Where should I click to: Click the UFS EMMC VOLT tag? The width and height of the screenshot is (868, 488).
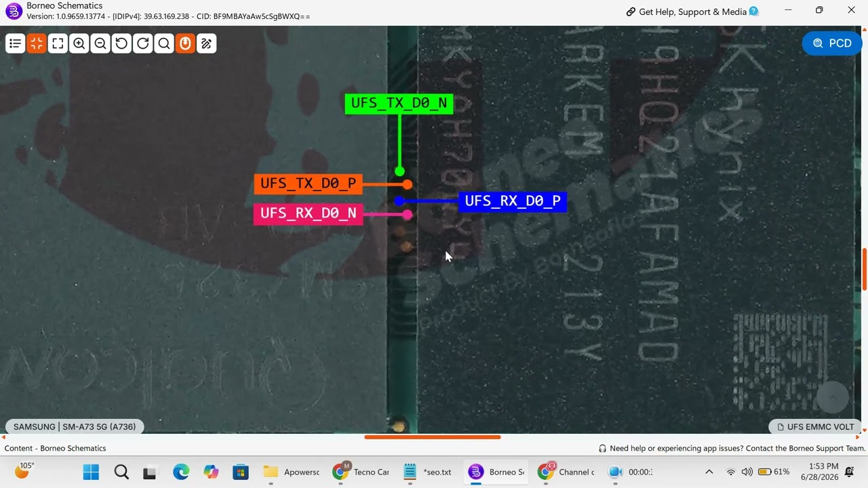815,427
